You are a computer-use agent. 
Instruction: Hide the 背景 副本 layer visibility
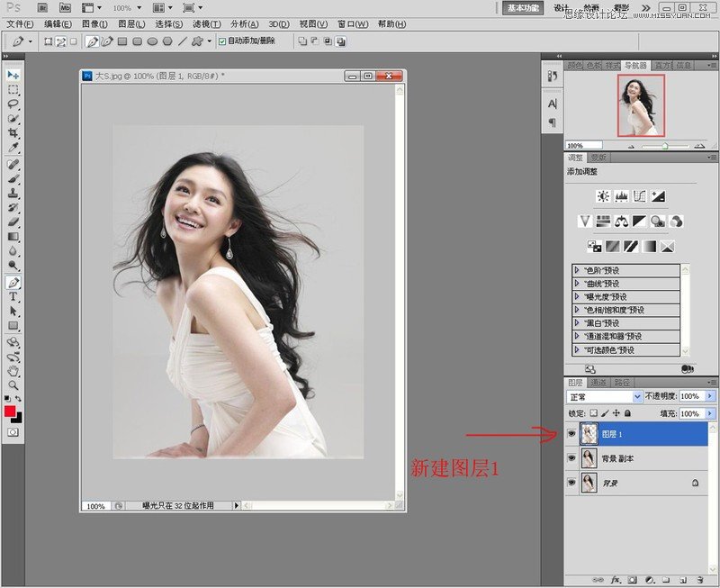click(571, 457)
